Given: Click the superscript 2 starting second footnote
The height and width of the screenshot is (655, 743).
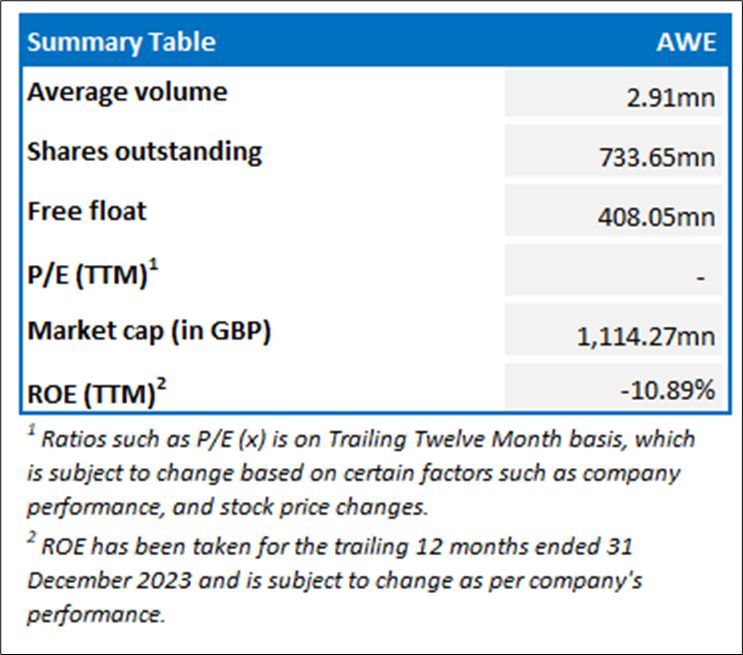Looking at the screenshot, I should click(31, 540).
